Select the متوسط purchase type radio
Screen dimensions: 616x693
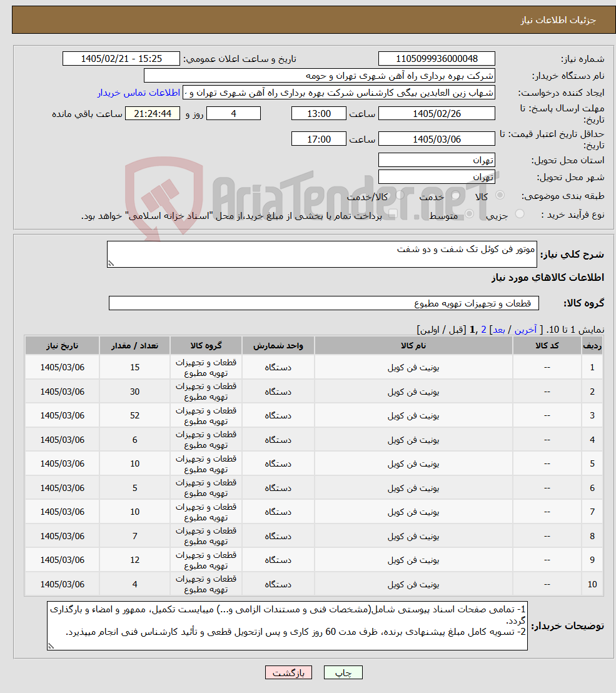[x=469, y=214]
